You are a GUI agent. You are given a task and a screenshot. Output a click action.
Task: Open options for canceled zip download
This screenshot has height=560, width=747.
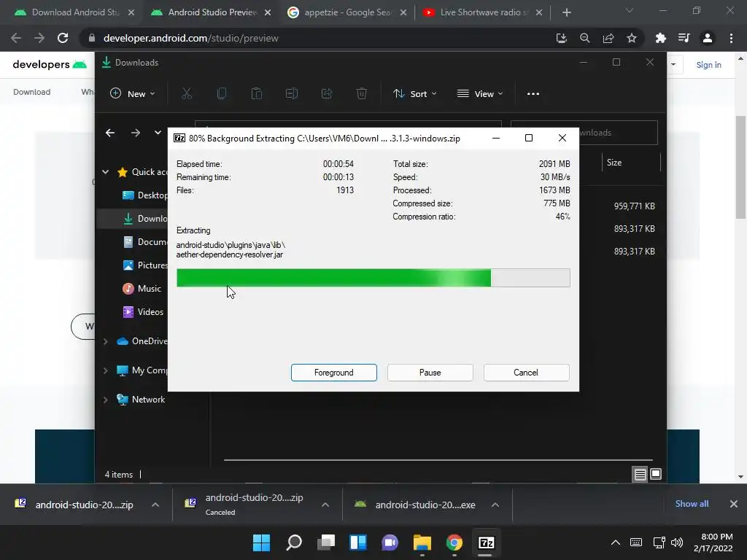325,505
